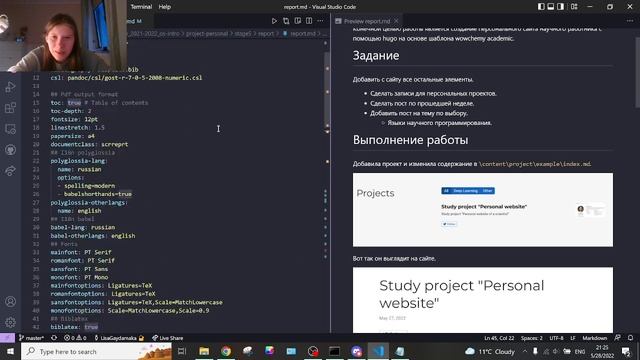Open the Extensions view in activity bar
The height and width of the screenshot is (360, 640).
[10, 108]
